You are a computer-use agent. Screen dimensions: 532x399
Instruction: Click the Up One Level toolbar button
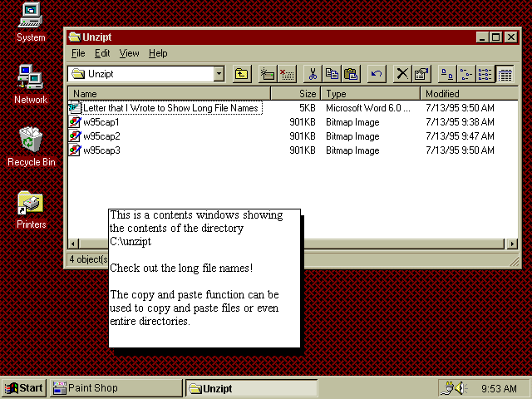[242, 74]
